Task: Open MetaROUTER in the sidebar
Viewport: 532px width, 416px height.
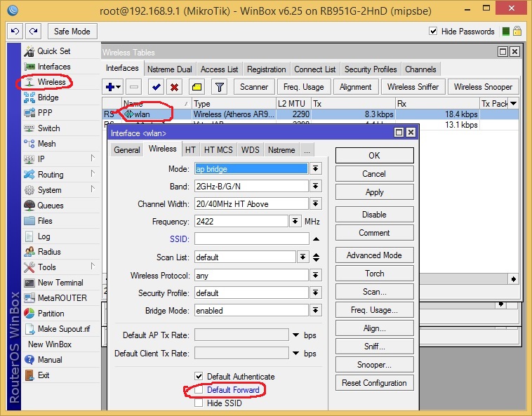Action: tap(62, 298)
